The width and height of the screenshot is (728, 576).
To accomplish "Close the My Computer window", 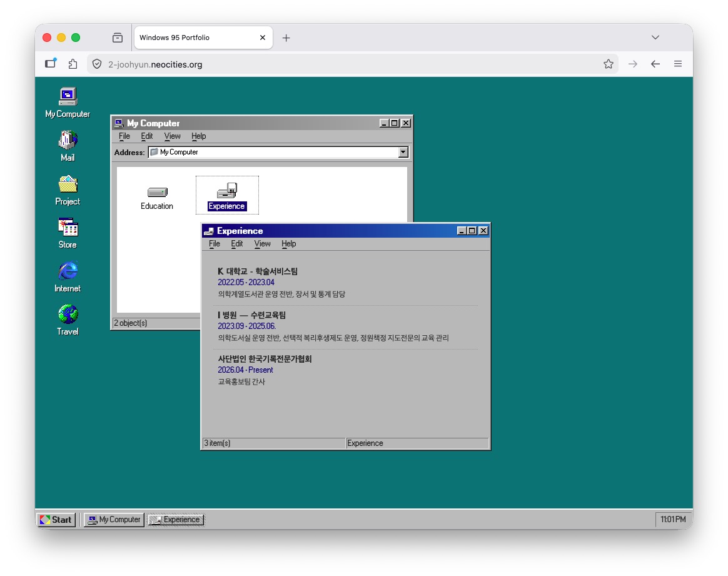I will (406, 123).
